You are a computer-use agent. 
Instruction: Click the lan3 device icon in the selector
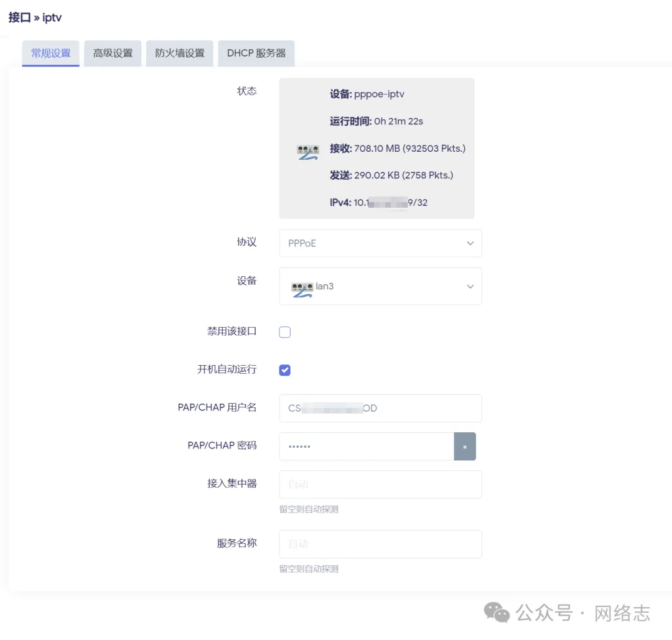coord(304,286)
